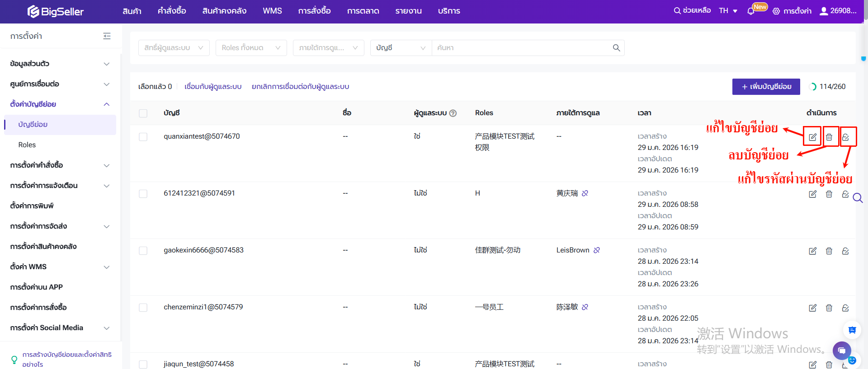Select Roles in the sidebar
This screenshot has width=868, height=369.
(x=27, y=145)
